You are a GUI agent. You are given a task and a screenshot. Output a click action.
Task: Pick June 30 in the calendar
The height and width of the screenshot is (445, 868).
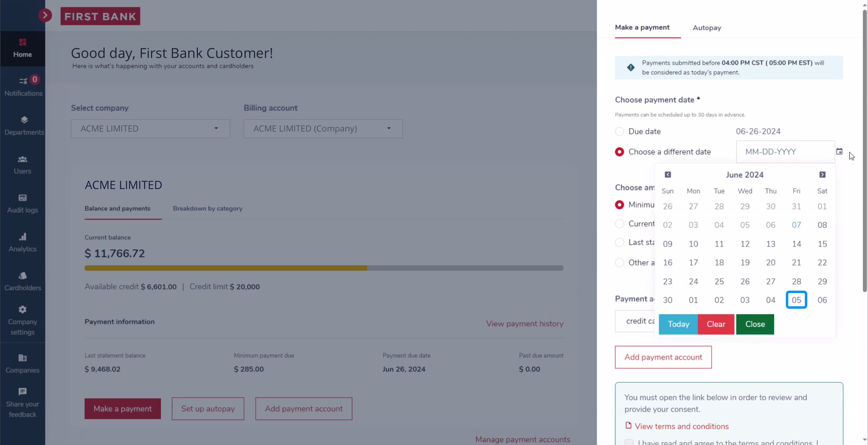668,300
